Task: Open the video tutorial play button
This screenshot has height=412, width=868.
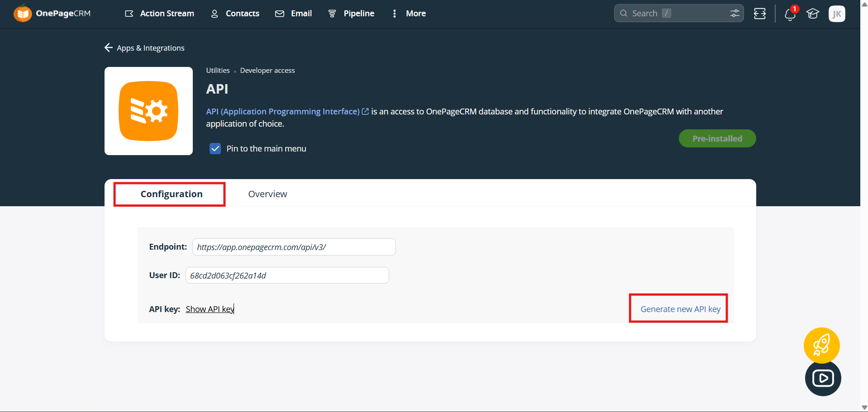Action: 823,378
